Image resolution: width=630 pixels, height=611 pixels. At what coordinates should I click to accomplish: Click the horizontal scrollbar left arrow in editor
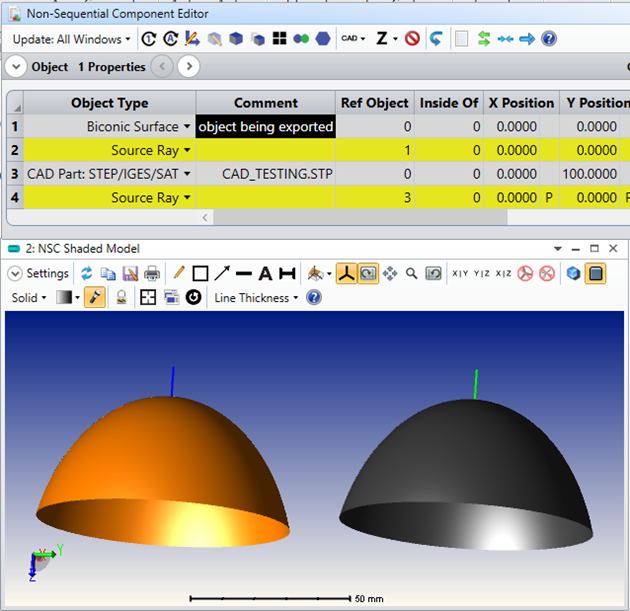(x=205, y=218)
